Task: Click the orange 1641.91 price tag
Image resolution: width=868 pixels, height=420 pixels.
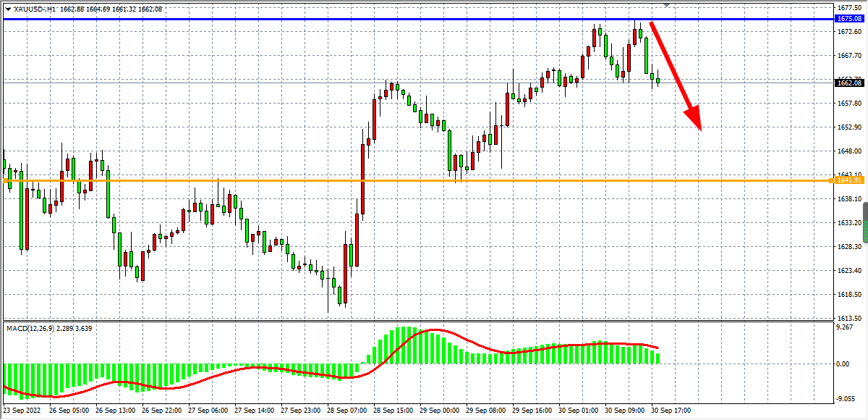Action: pyautogui.click(x=848, y=180)
